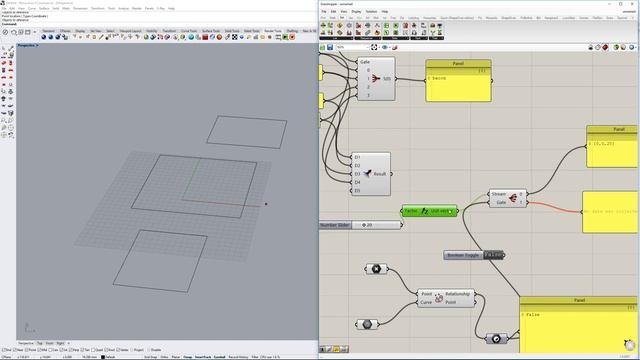Click the green shaded preview sphere icon
640x360 pixels.
coord(616,47)
